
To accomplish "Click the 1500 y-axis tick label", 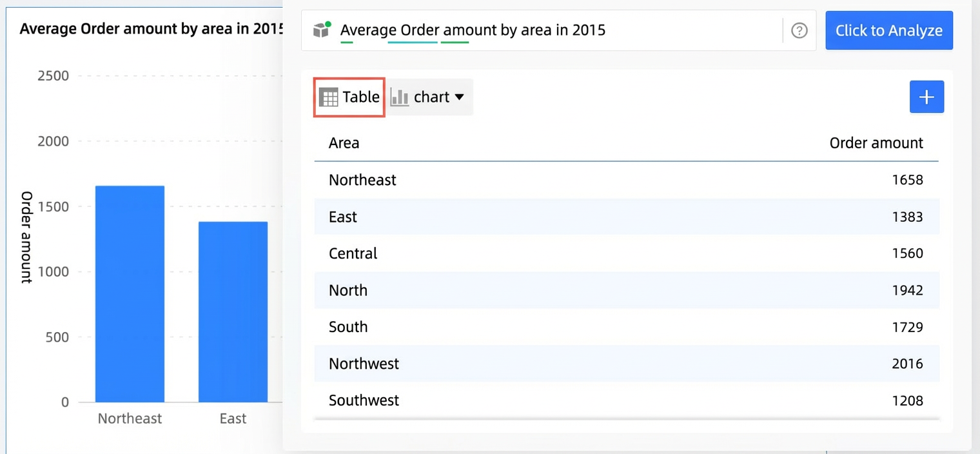I will coord(53,206).
